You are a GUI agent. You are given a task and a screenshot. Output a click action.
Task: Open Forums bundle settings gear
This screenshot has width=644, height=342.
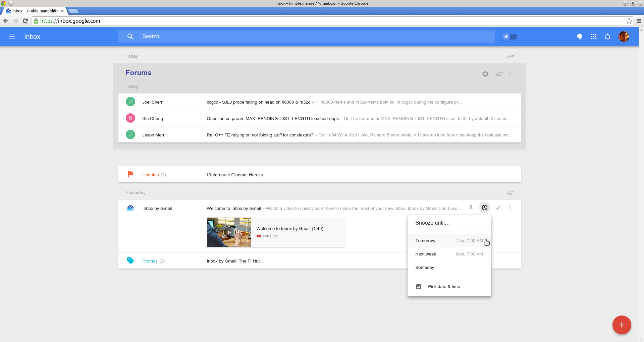[x=485, y=74]
